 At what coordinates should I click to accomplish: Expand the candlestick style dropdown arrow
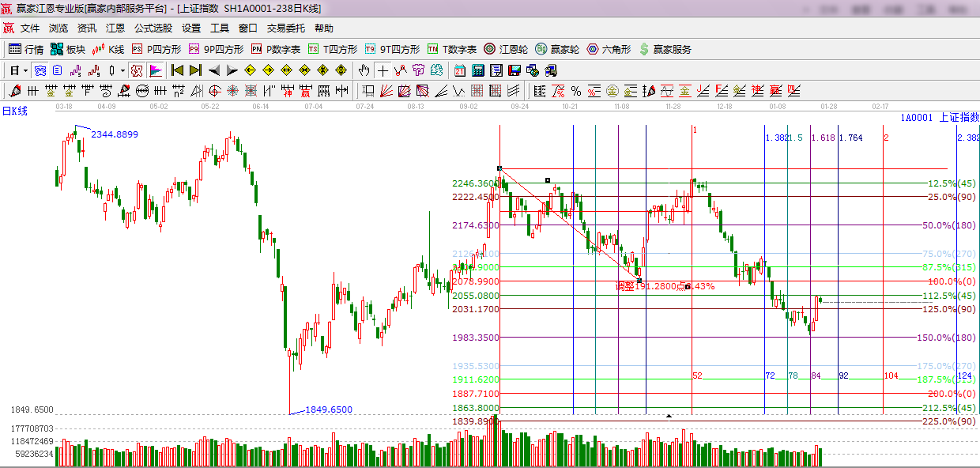coord(122,70)
